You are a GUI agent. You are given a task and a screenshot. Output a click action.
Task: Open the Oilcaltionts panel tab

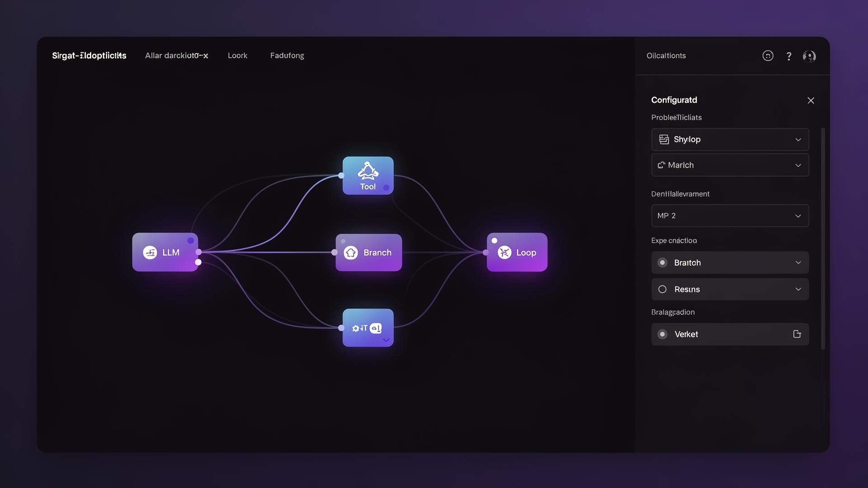pyautogui.click(x=666, y=56)
